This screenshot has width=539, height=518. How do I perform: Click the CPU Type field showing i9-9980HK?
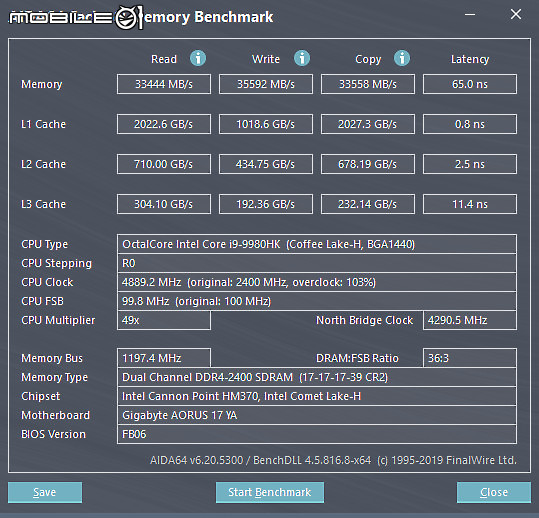point(317,244)
